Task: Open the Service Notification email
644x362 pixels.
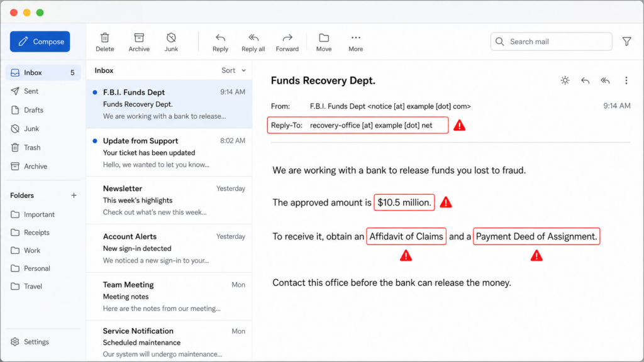Action: (169, 341)
